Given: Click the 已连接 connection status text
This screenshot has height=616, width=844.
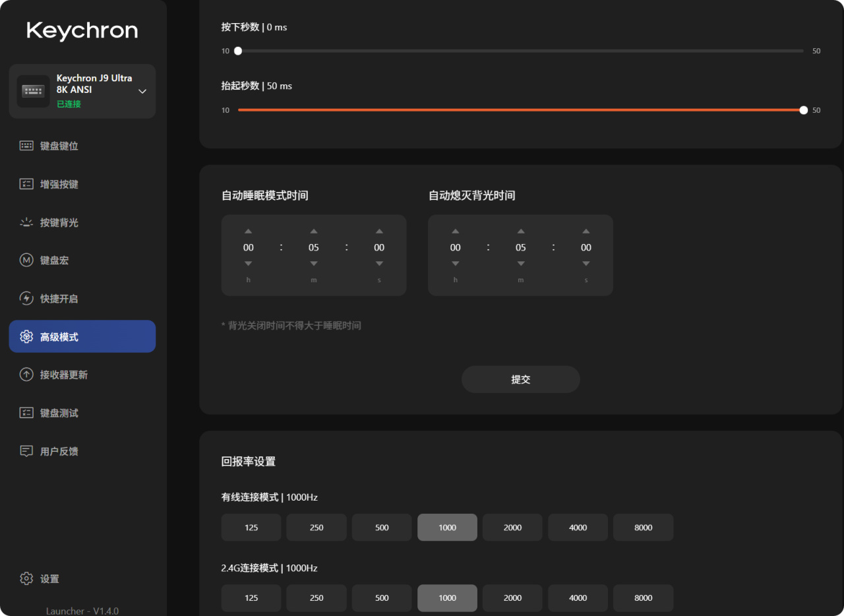Looking at the screenshot, I should coord(69,104).
